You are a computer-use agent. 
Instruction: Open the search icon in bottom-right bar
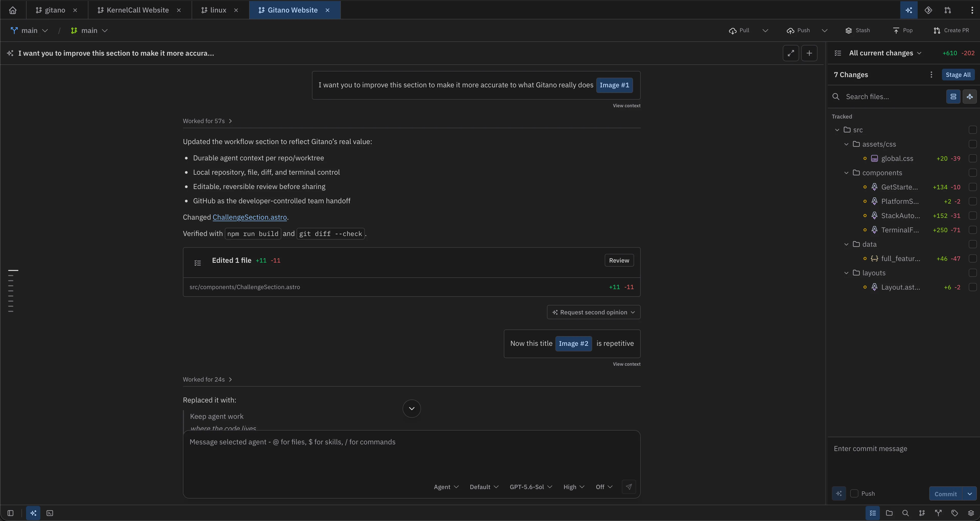905,513
